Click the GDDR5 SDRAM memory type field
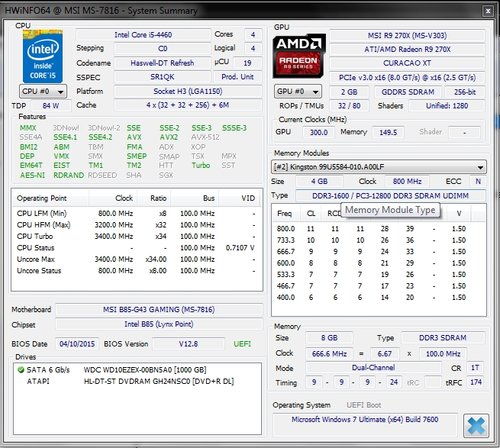This screenshot has height=448, width=500. [x=408, y=92]
